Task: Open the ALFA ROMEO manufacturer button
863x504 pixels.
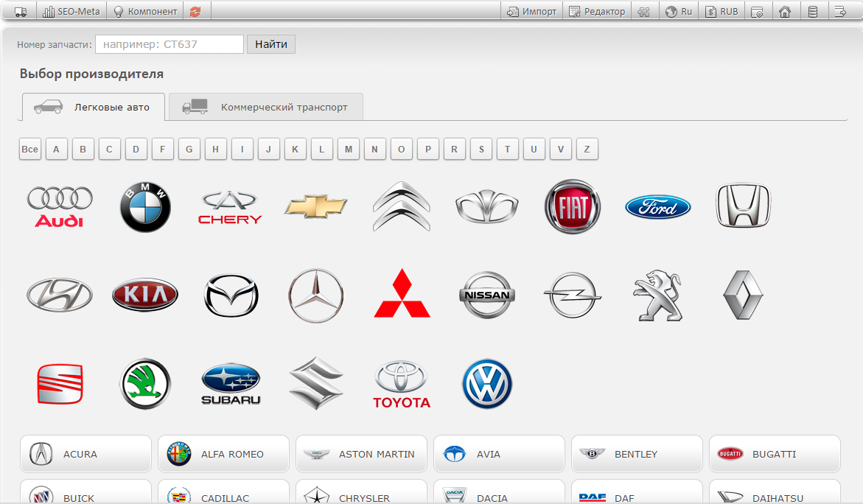Action: click(x=223, y=454)
